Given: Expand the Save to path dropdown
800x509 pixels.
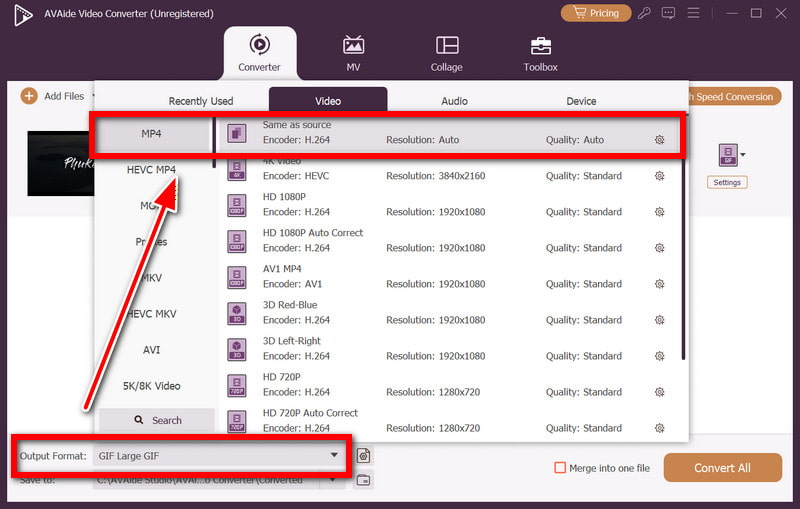Looking at the screenshot, I should 334,480.
